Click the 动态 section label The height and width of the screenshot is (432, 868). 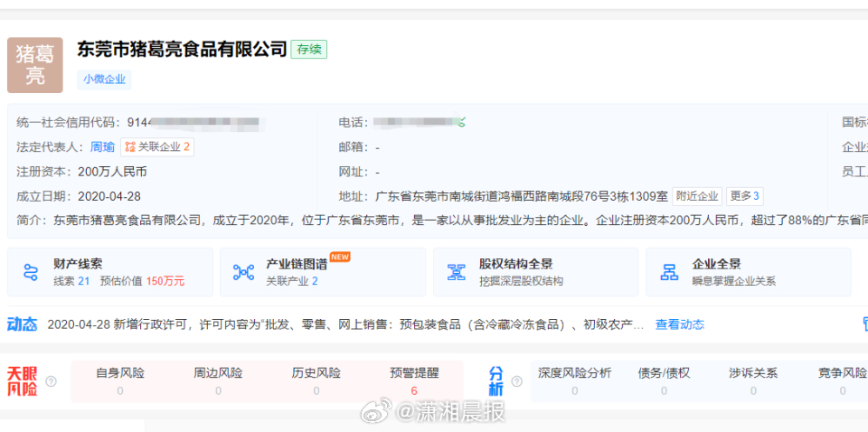coord(22,324)
